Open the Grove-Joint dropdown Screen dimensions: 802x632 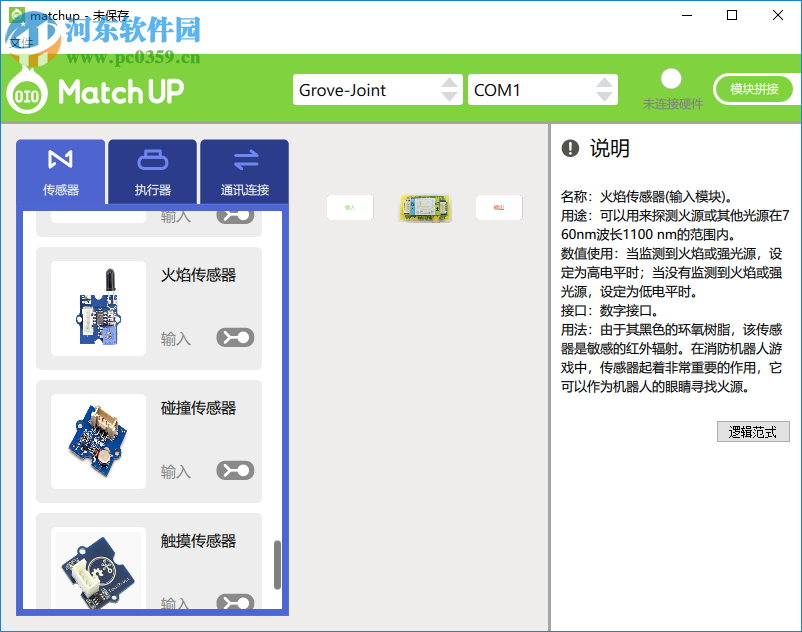pyautogui.click(x=377, y=89)
